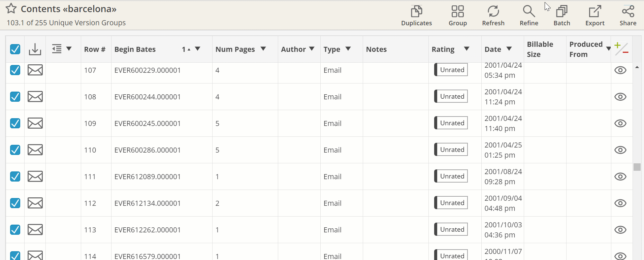This screenshot has height=260, width=644.
Task: Open the Export tool
Action: point(595,16)
